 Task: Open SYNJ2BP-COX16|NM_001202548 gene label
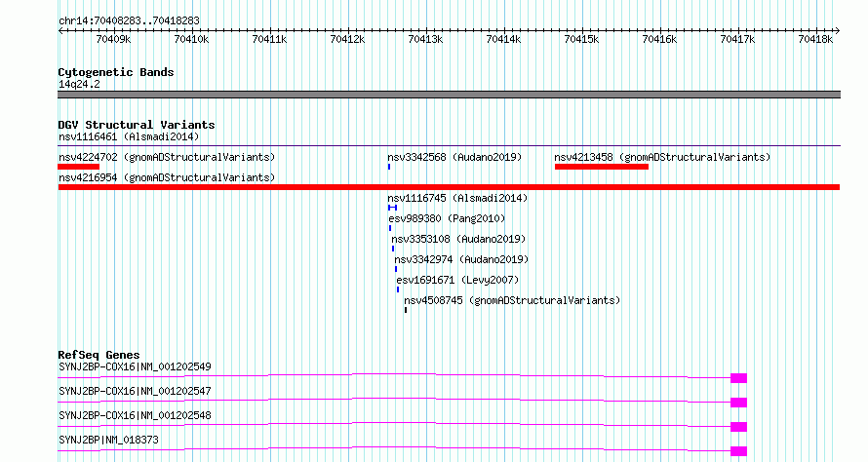point(135,415)
